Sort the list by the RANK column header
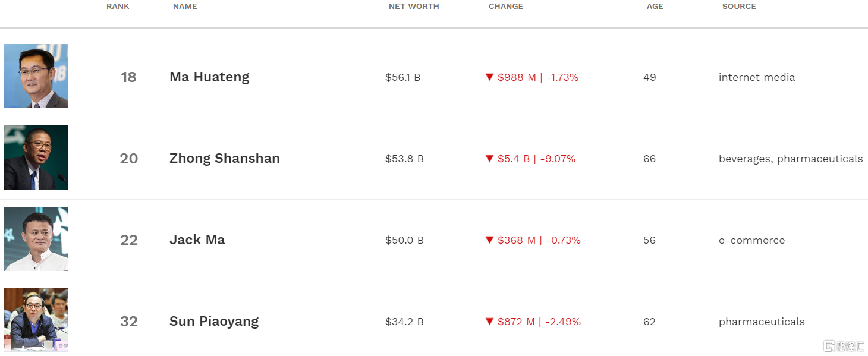 (118, 7)
